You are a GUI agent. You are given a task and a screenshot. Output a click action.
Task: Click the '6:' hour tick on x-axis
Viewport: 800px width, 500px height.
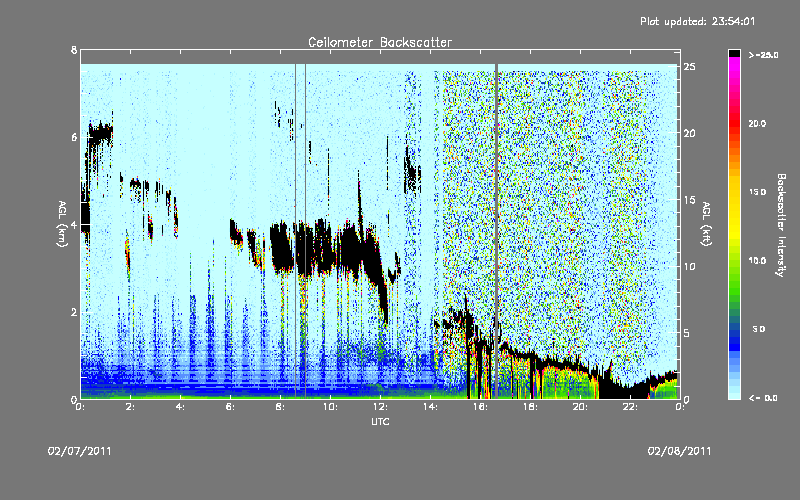pos(230,407)
